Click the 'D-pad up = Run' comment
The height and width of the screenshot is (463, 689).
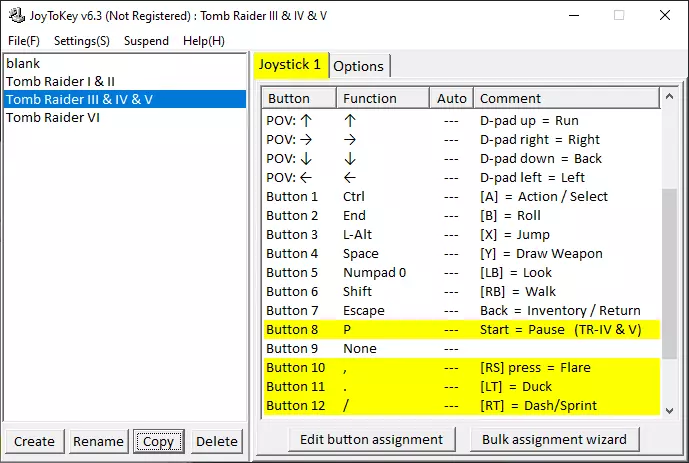(x=529, y=120)
